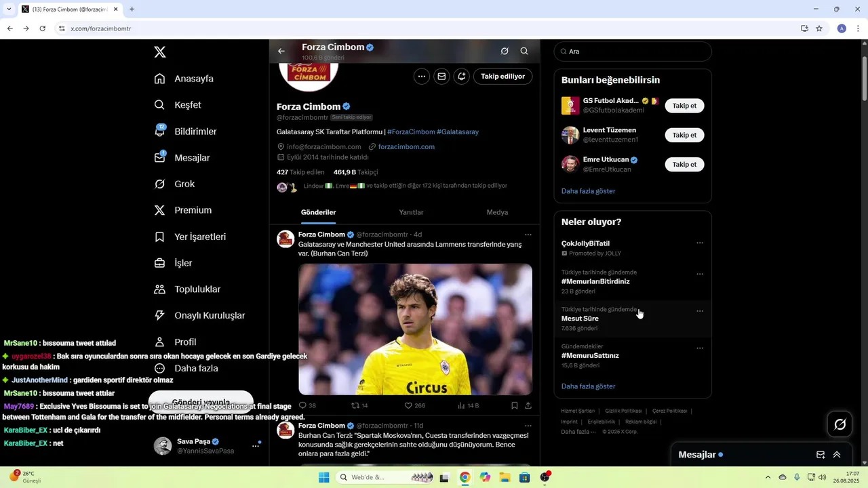Open Premium menu item
868x488 pixels.
[184, 210]
